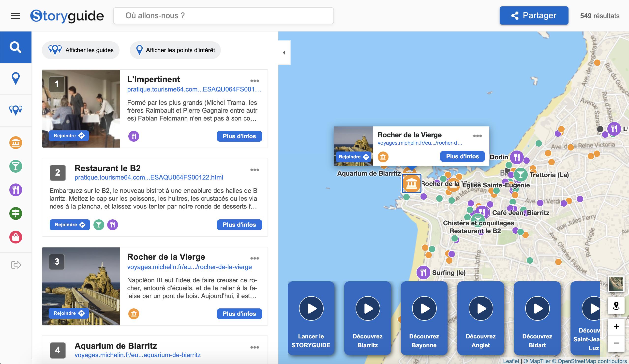
Task: Play Découvrez Anglet guide
Action: point(481,318)
